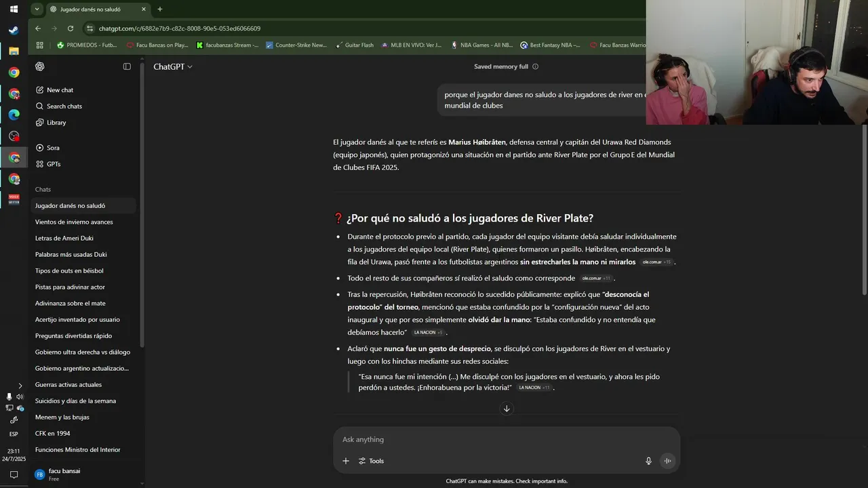Open the Suicidios y días de la semana chat
The height and width of the screenshot is (488, 868).
pyautogui.click(x=84, y=401)
